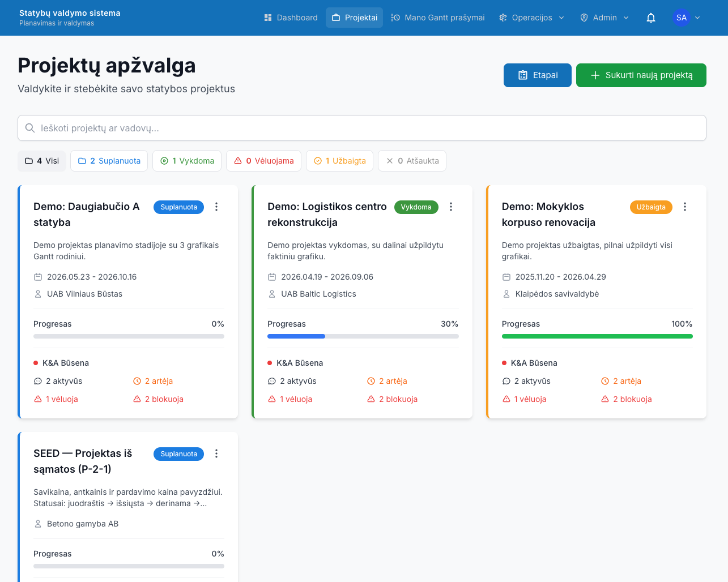The width and height of the screenshot is (728, 582).
Task: Open project Demo: Mokyklos korpuso renovacija
Action: [x=548, y=215]
